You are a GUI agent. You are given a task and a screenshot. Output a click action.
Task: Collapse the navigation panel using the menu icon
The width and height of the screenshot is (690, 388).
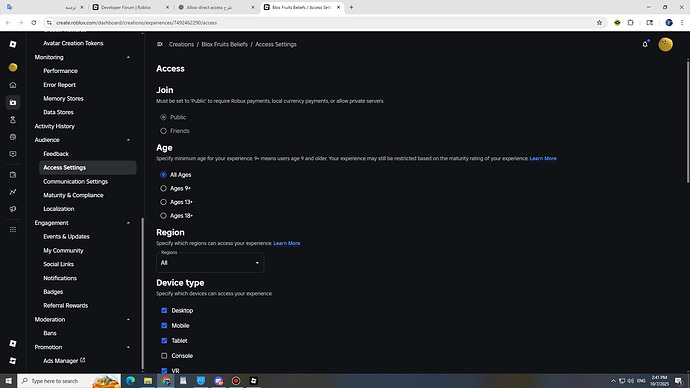[160, 44]
